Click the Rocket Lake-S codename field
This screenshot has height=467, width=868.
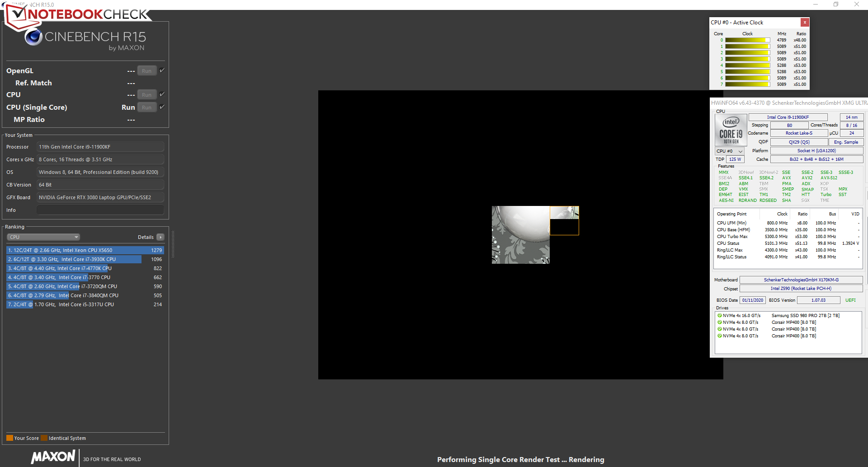(x=799, y=133)
